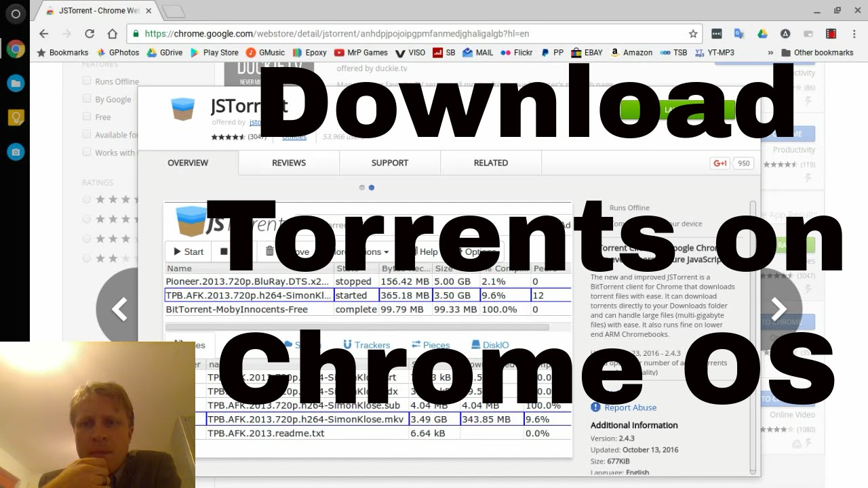Screen dimensions: 868x488
Task: Open the Chrome three-dot menu
Action: point(853,33)
